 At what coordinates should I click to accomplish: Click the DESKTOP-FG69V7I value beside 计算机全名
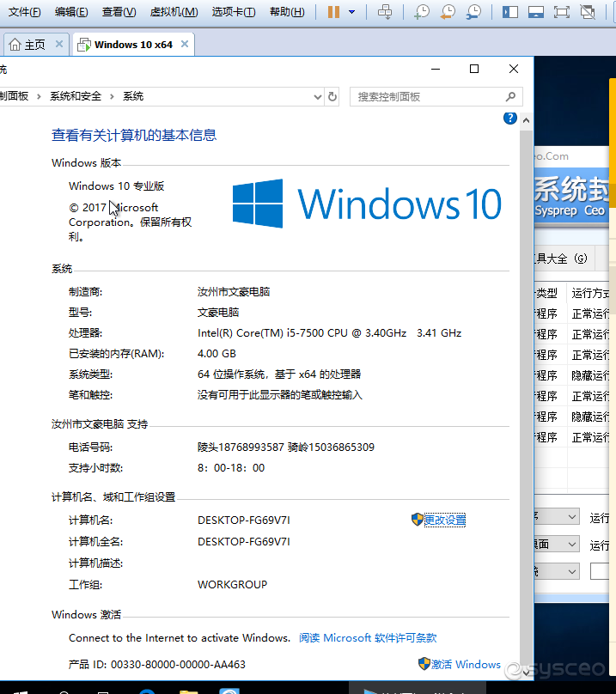tap(244, 542)
